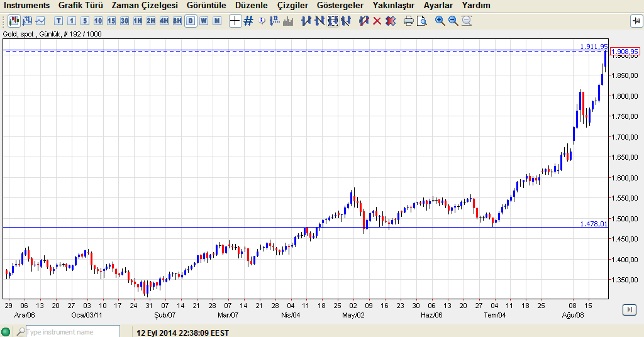Click the May/02 date axis label
The height and width of the screenshot is (337, 644).
pos(353,315)
